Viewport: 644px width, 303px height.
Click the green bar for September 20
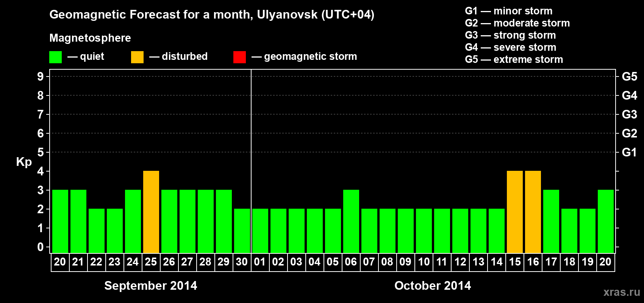click(60, 221)
